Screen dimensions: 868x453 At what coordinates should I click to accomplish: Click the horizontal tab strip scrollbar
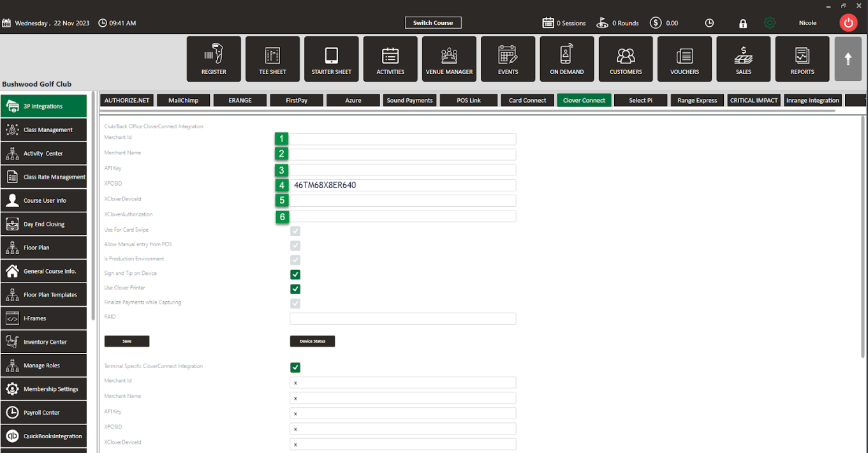pos(469,110)
